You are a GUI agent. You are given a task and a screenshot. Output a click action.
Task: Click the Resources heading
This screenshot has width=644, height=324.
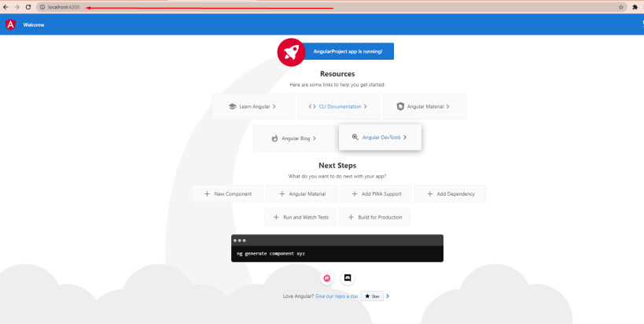pyautogui.click(x=337, y=74)
